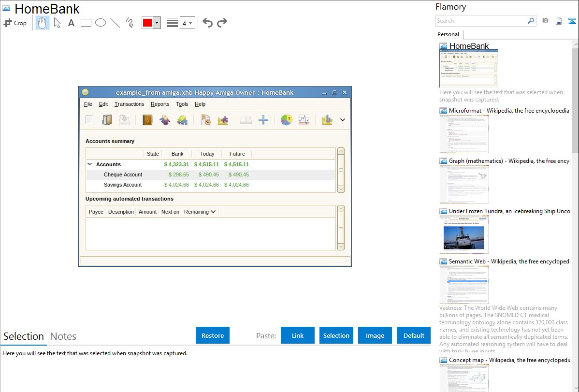Open HomeBank accounts via the brown book icon
Viewport: 579px width, 392px height.
point(147,120)
